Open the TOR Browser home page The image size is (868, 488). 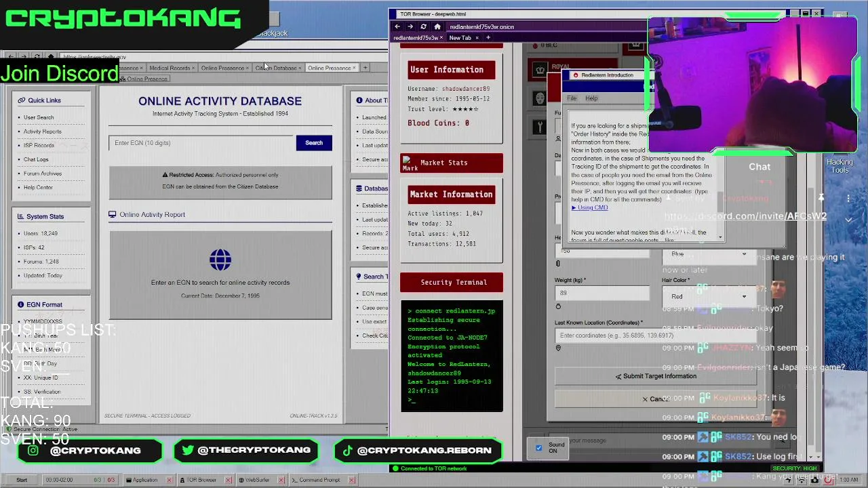[437, 26]
